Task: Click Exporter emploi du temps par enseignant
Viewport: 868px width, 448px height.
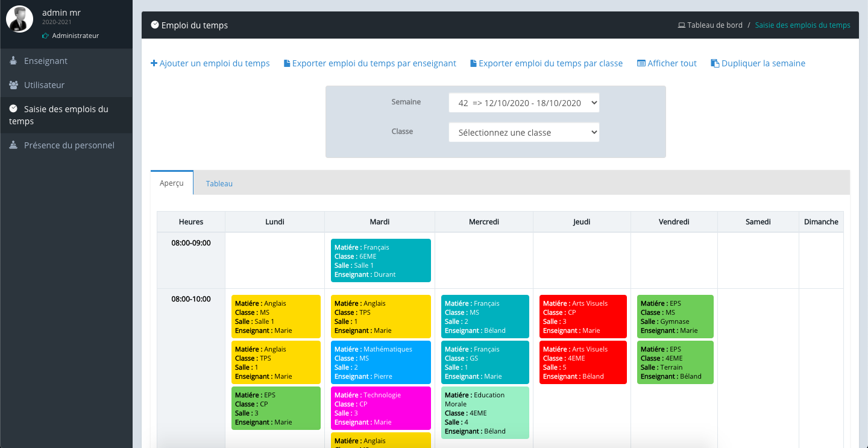Action: click(x=370, y=63)
